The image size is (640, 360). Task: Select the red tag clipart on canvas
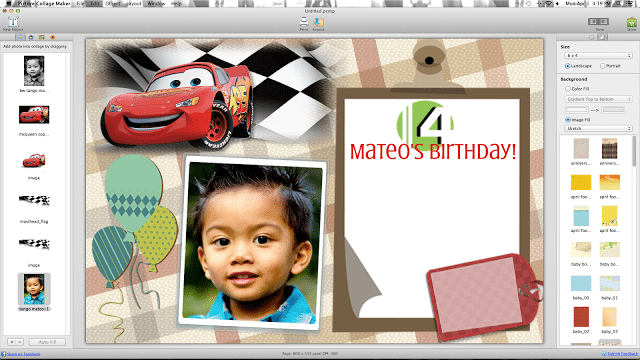(x=484, y=297)
